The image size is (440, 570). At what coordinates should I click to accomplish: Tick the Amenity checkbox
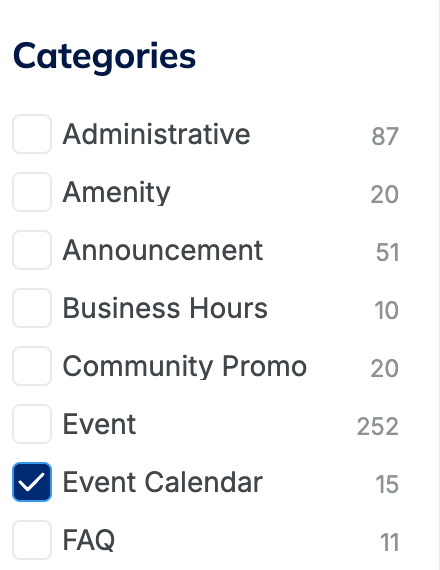tap(32, 192)
